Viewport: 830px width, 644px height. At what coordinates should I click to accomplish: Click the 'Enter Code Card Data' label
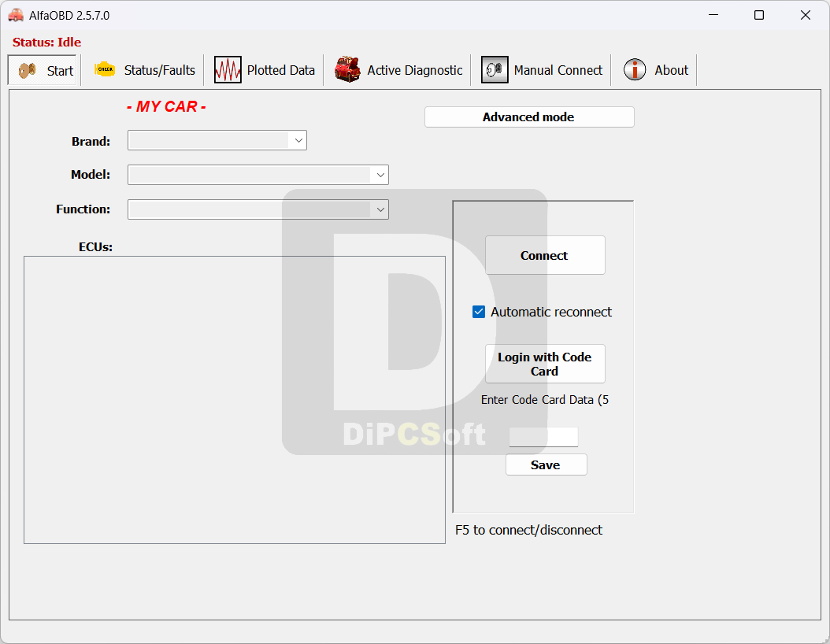coord(545,399)
